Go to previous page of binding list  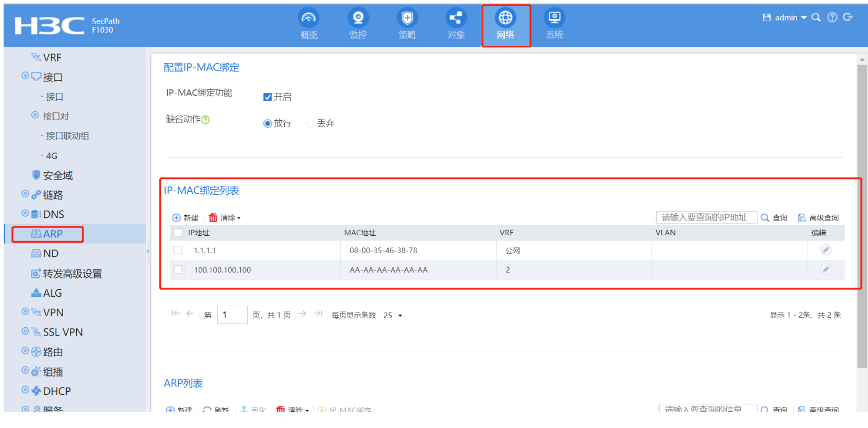point(190,314)
